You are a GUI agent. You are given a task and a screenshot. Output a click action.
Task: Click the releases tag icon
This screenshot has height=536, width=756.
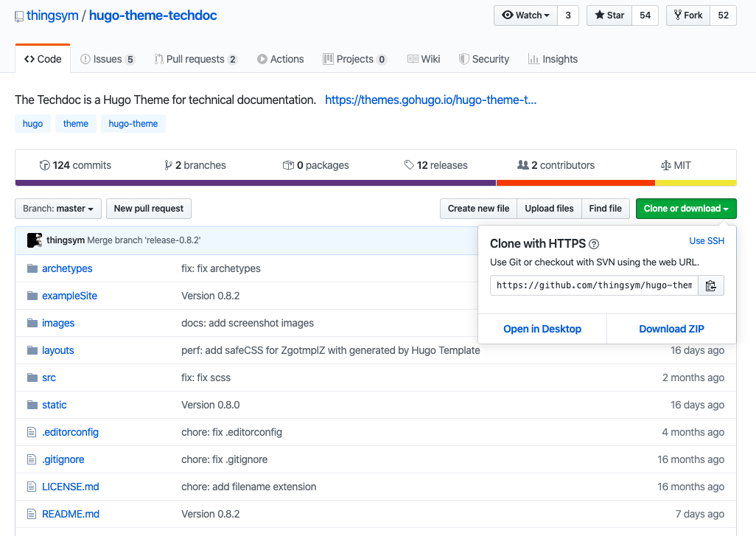pyautogui.click(x=409, y=165)
